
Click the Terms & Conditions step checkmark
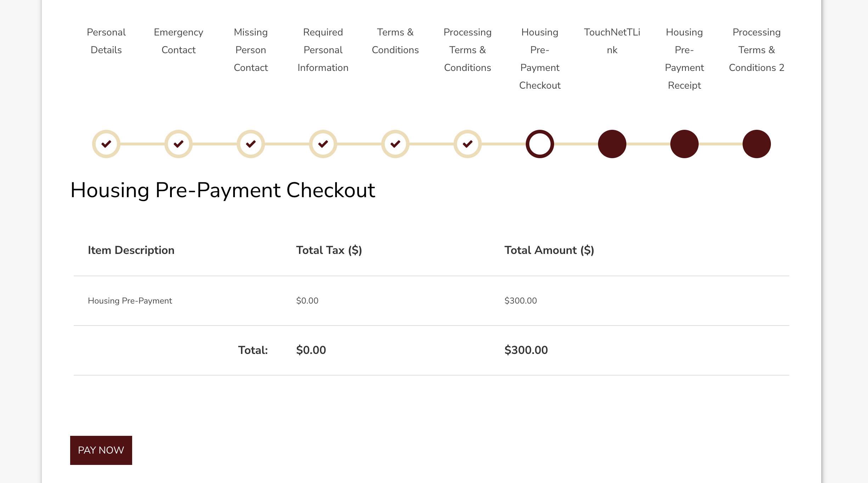tap(395, 144)
